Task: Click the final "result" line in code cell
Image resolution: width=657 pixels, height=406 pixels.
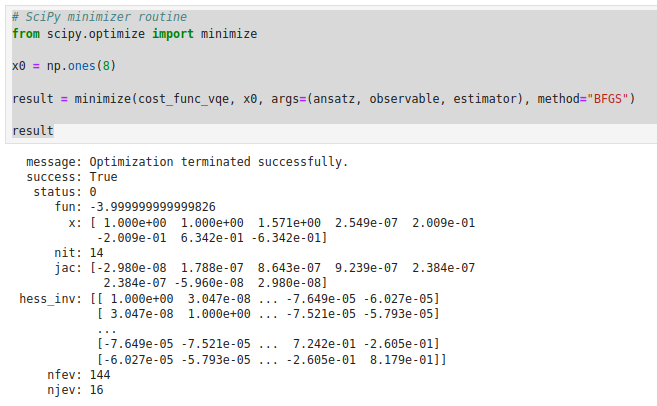Action: pos(33,131)
